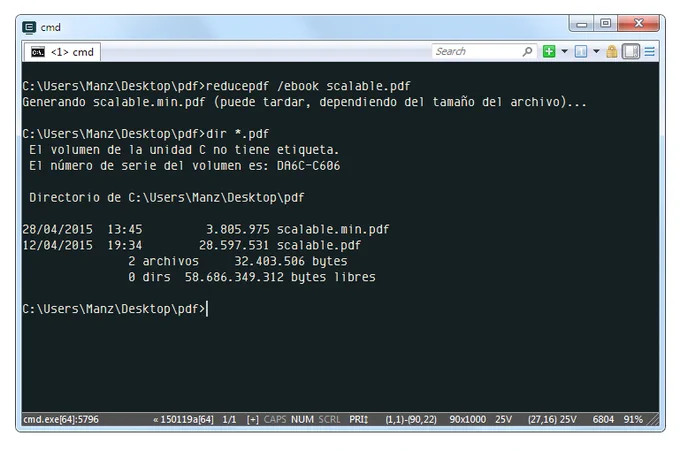Screen dimensions: 680x451
Task: Click scalable.min.pdf in directory listing
Action: click(x=333, y=229)
